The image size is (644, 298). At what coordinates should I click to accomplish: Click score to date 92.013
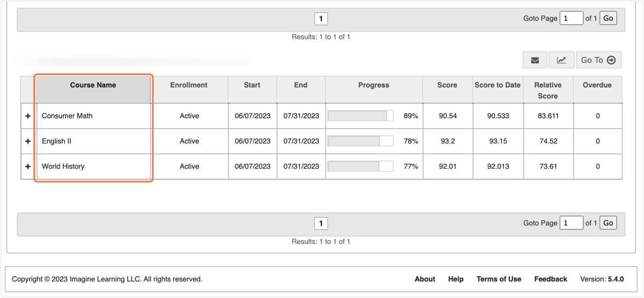(498, 166)
